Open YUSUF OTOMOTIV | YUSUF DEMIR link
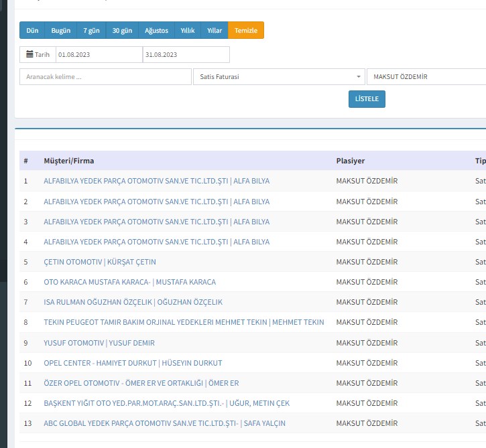The width and height of the screenshot is (486, 448). (99, 343)
